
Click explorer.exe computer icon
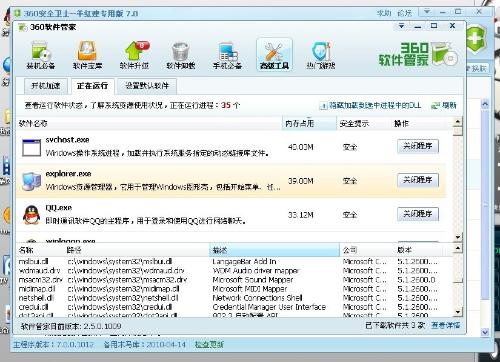click(31, 181)
